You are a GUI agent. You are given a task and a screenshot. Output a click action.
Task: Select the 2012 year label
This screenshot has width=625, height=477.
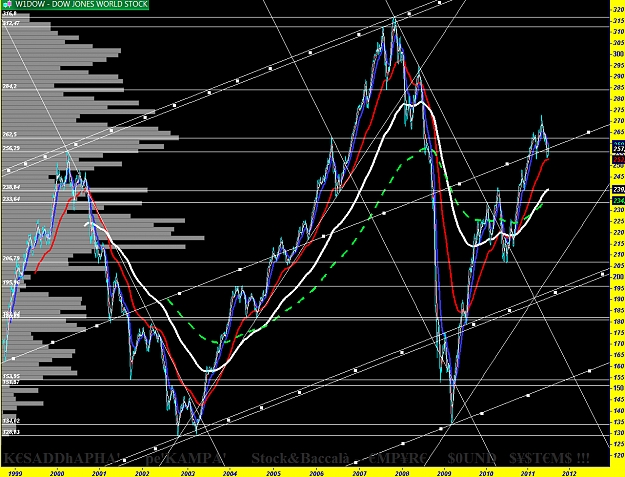pos(569,473)
